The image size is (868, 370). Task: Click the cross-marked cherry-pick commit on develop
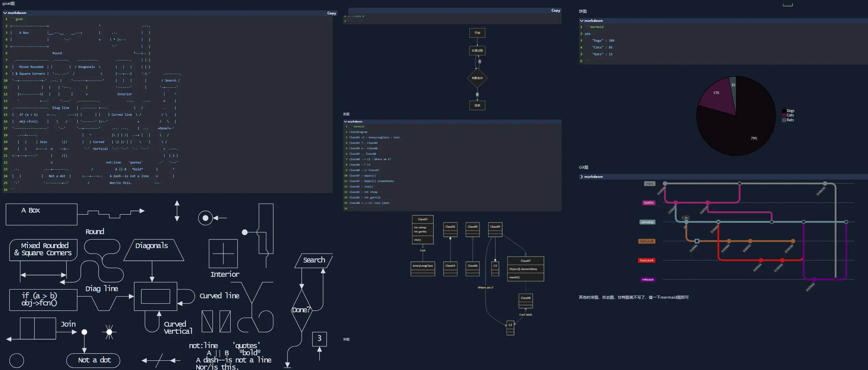tap(718, 222)
